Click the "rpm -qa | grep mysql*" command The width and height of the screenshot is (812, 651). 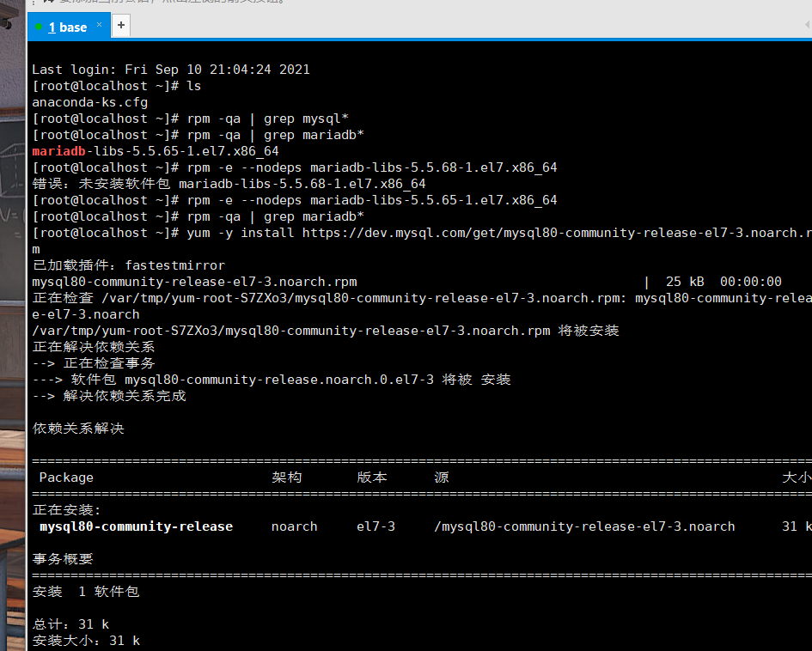pyautogui.click(x=268, y=119)
